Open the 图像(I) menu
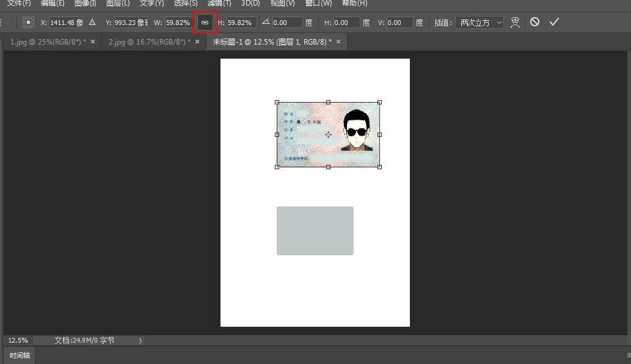 pyautogui.click(x=85, y=3)
